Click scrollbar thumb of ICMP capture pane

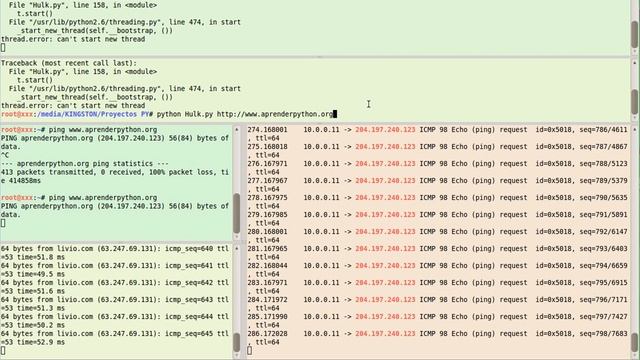click(635, 342)
